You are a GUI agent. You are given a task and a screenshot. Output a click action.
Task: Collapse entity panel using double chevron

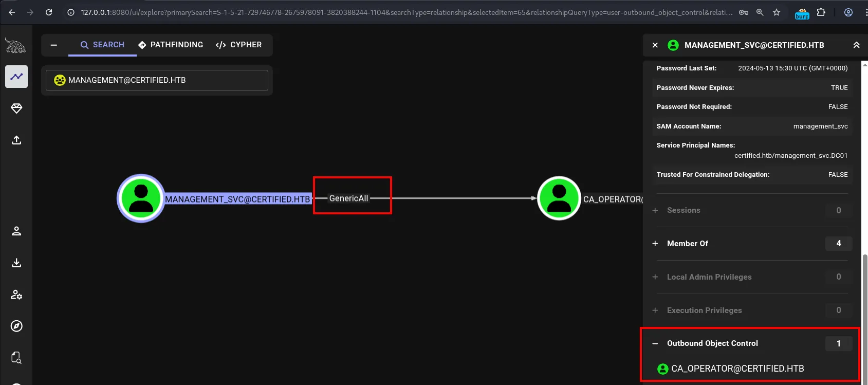856,45
